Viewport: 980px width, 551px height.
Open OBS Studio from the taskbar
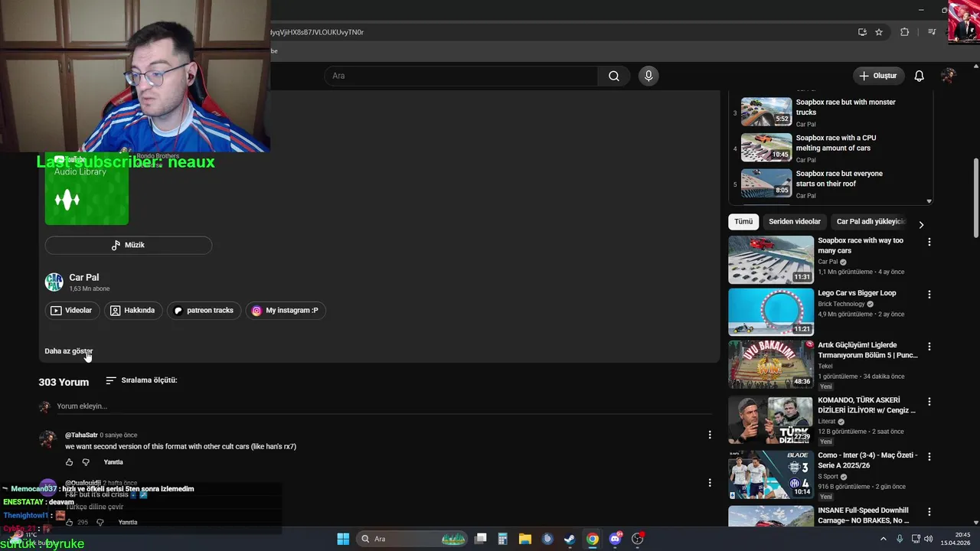pos(637,539)
